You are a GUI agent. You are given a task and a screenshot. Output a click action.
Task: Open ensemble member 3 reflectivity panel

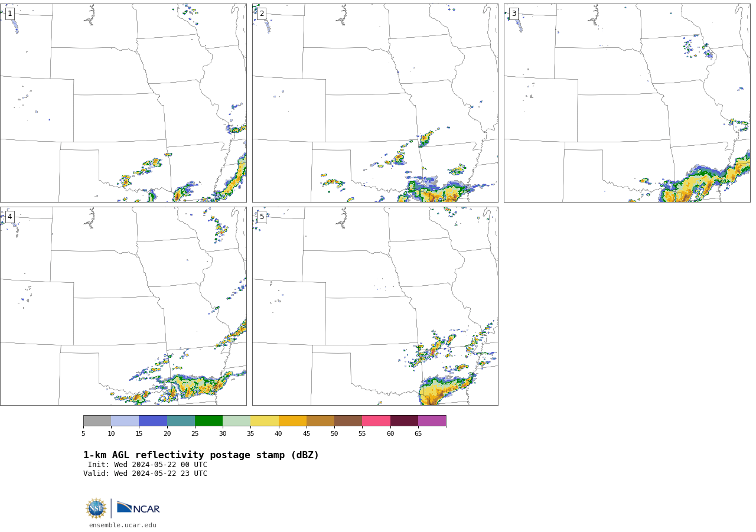(x=627, y=103)
